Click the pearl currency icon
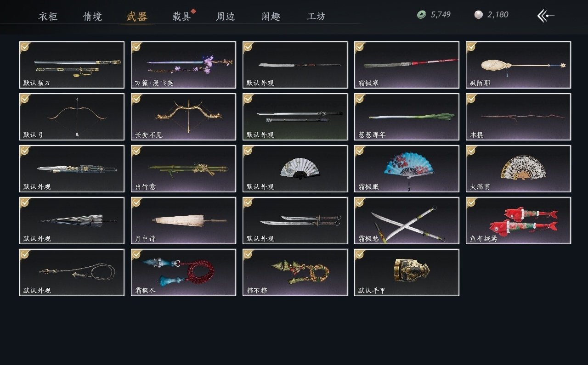The height and width of the screenshot is (365, 588). tap(478, 15)
